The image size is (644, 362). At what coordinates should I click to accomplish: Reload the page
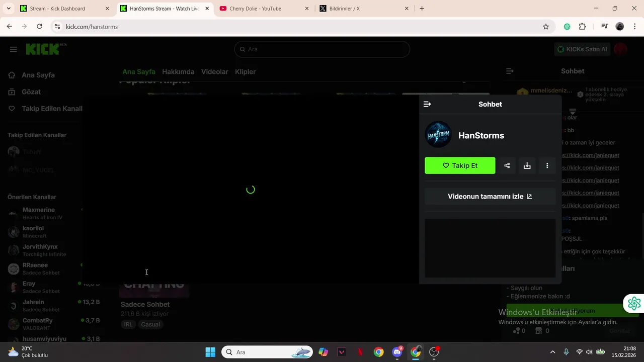tap(39, 27)
